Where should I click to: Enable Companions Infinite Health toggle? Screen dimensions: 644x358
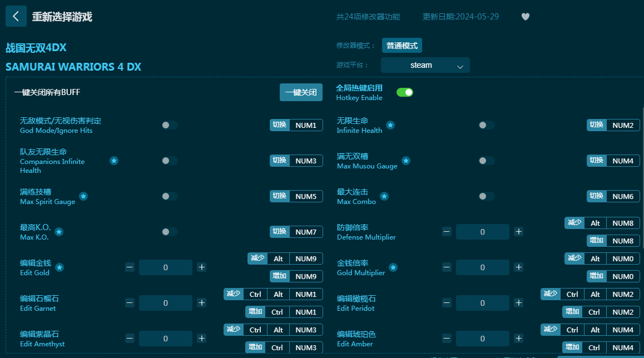[169, 161]
